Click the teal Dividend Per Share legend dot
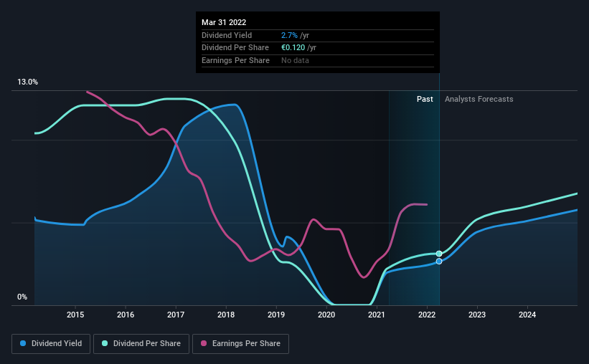Screen dimensions: 589x364 (105, 343)
